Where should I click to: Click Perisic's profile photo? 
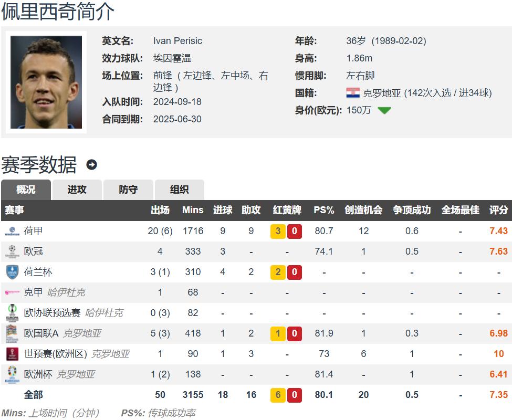tap(46, 82)
